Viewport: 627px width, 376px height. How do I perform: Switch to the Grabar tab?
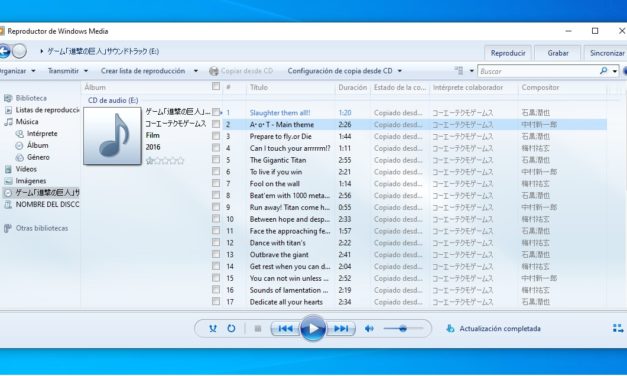[x=558, y=53]
